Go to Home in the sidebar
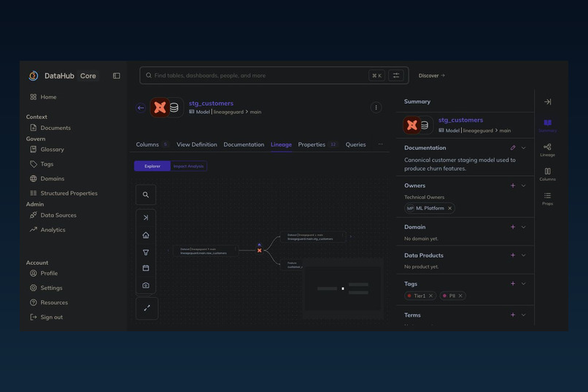 coord(44,97)
